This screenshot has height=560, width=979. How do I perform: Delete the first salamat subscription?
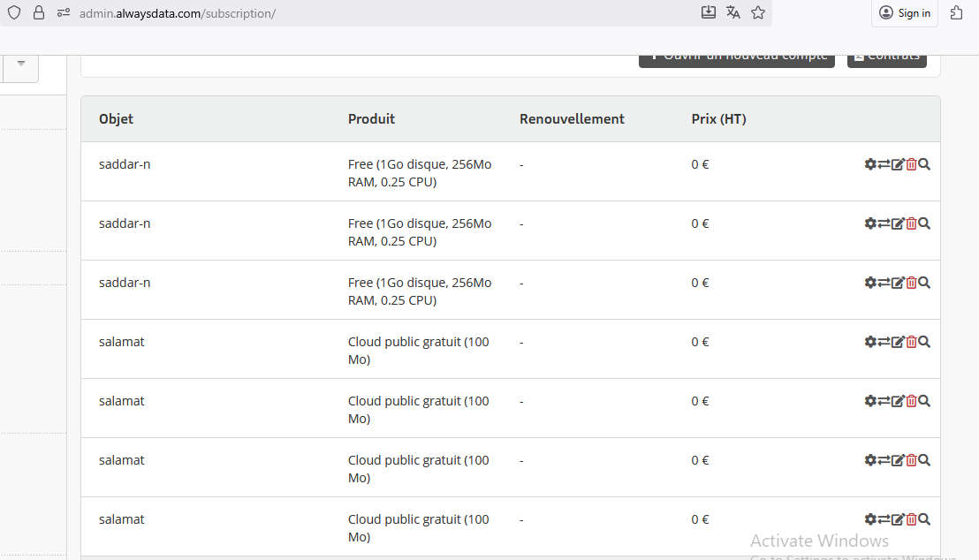[911, 342]
